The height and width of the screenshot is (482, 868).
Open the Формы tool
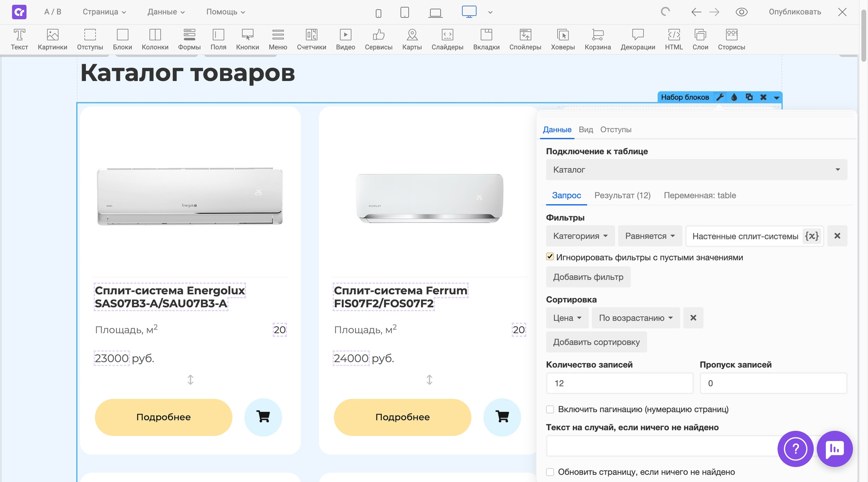(190, 39)
